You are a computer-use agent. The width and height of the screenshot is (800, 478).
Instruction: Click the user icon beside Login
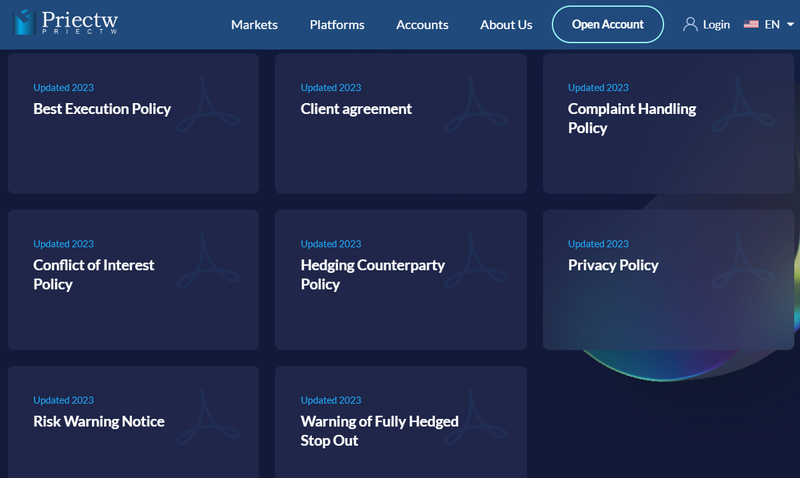pos(690,24)
